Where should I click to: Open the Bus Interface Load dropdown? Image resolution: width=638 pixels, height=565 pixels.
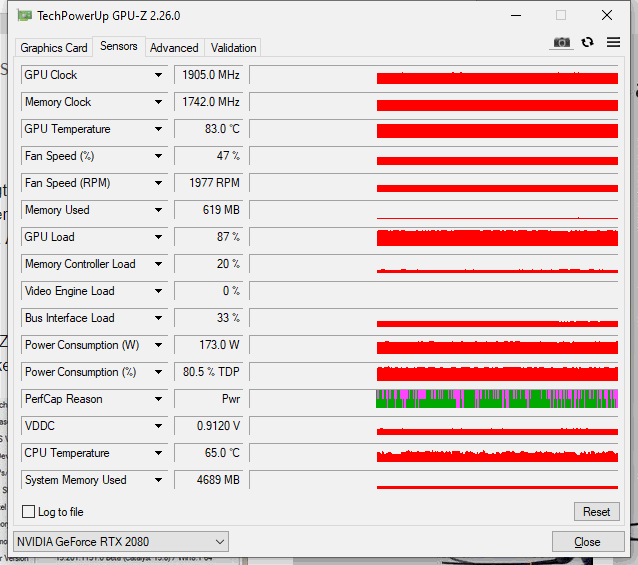point(158,318)
